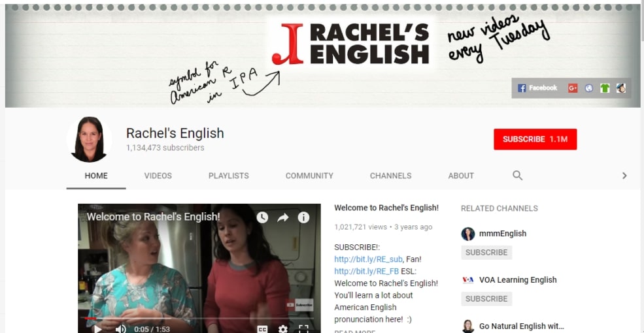Toggle closed captions on the video
Screen dimensions: 644x333
[x=262, y=328]
